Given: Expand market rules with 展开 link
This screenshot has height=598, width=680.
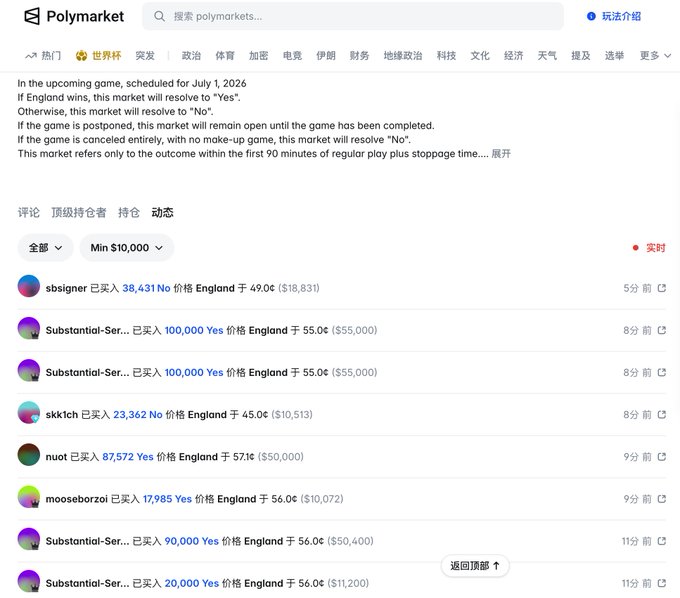Looking at the screenshot, I should tap(501, 154).
